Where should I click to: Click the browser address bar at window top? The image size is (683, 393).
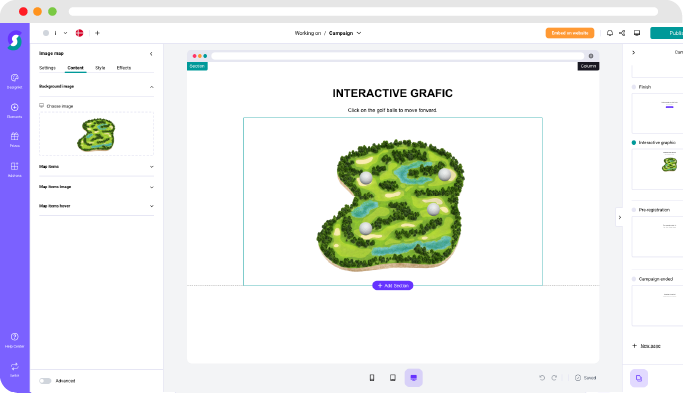coord(363,11)
